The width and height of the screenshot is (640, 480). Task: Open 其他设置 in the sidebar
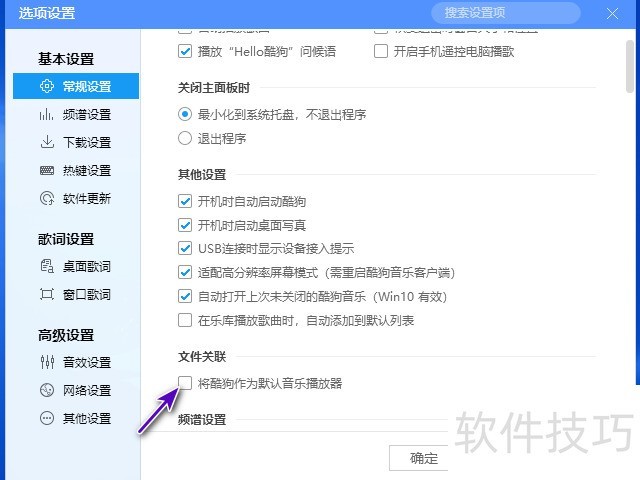tap(86, 419)
